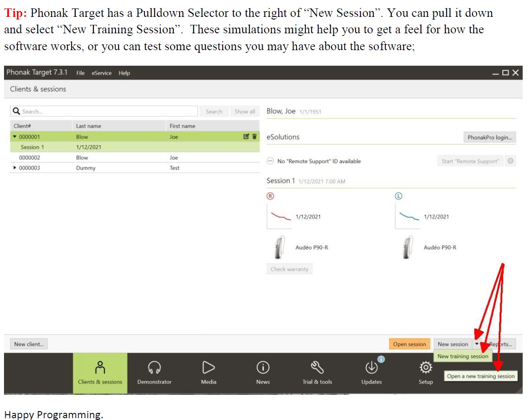The height and width of the screenshot is (420, 528).
Task: Sort by First name column header
Action: 212,126
